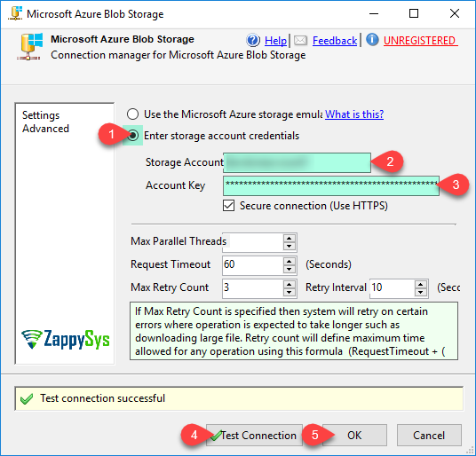The image size is (476, 456).
Task: Click the window resize grip corner
Action: point(469,449)
